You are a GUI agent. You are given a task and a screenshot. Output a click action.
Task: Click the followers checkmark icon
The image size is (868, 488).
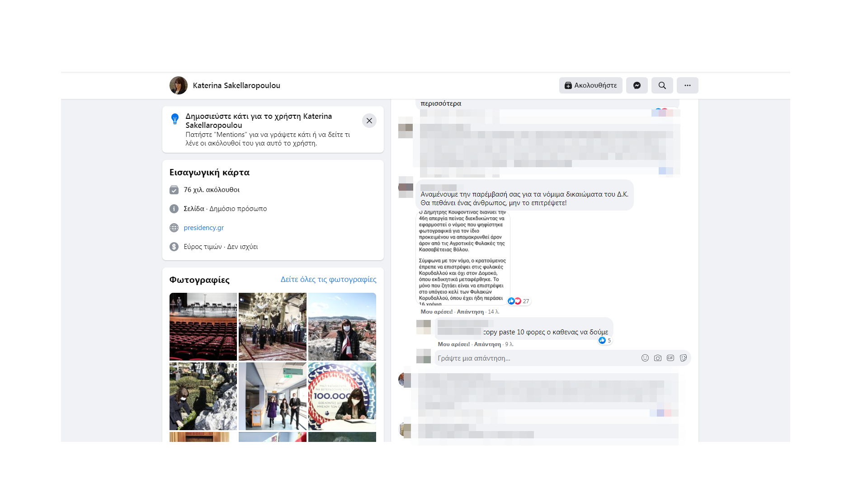174,190
